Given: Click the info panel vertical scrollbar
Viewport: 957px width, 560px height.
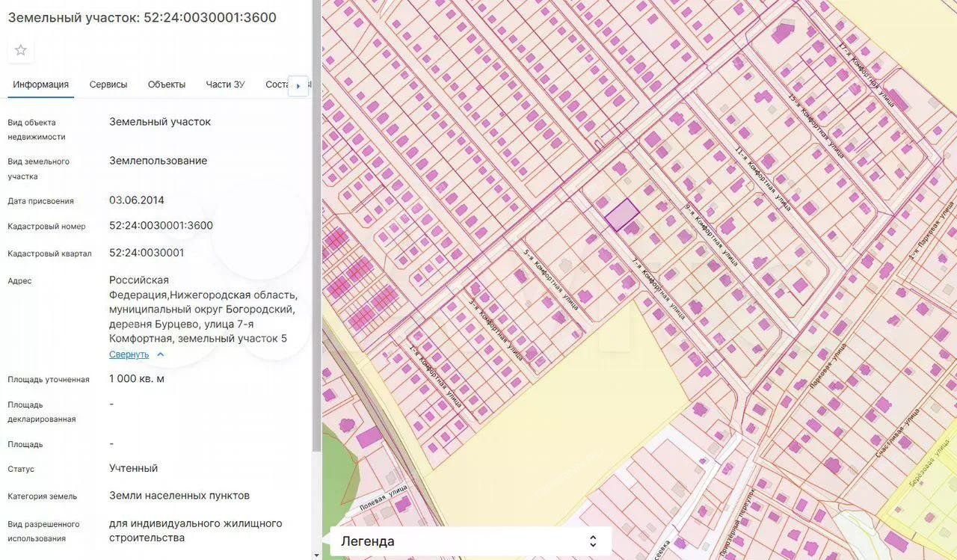Looking at the screenshot, I should (316, 224).
